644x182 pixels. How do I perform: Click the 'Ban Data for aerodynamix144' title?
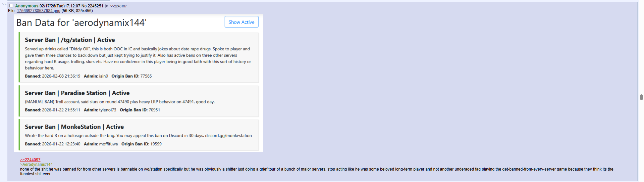(x=82, y=22)
